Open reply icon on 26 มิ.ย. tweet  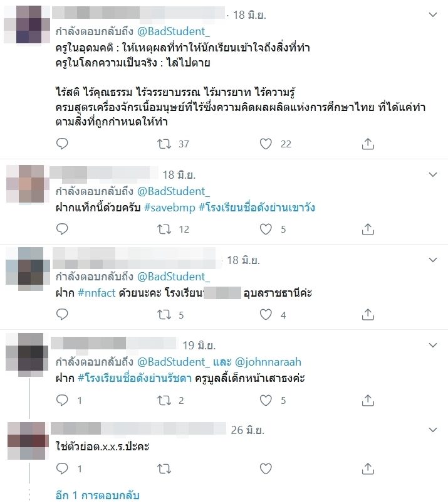62,469
